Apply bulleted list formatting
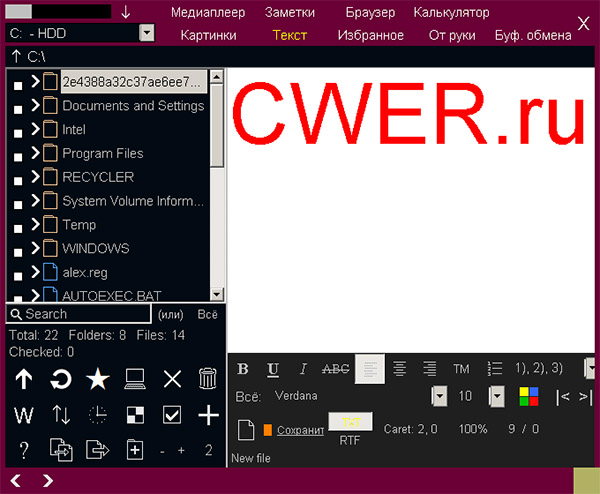 pos(495,369)
